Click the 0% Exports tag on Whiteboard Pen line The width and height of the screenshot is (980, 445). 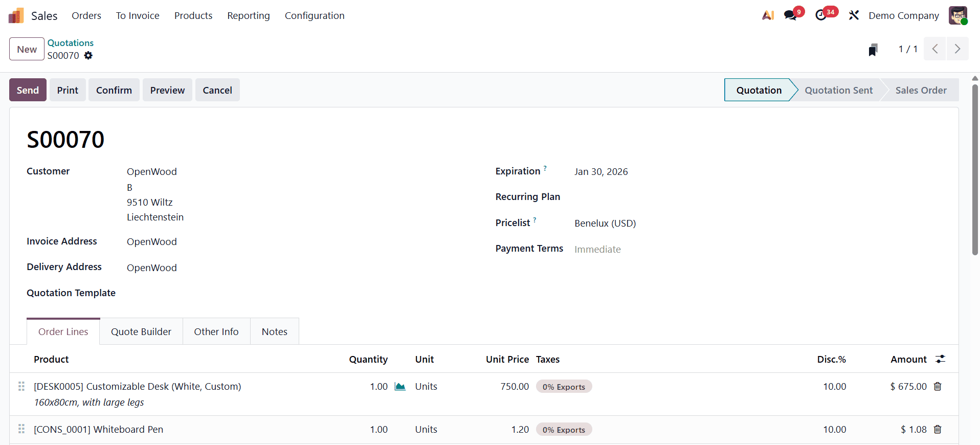pyautogui.click(x=564, y=430)
